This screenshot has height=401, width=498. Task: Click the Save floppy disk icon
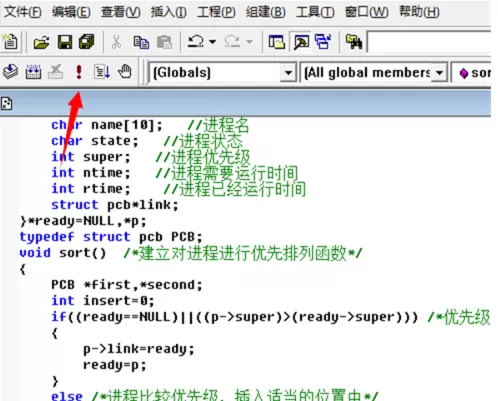point(65,42)
